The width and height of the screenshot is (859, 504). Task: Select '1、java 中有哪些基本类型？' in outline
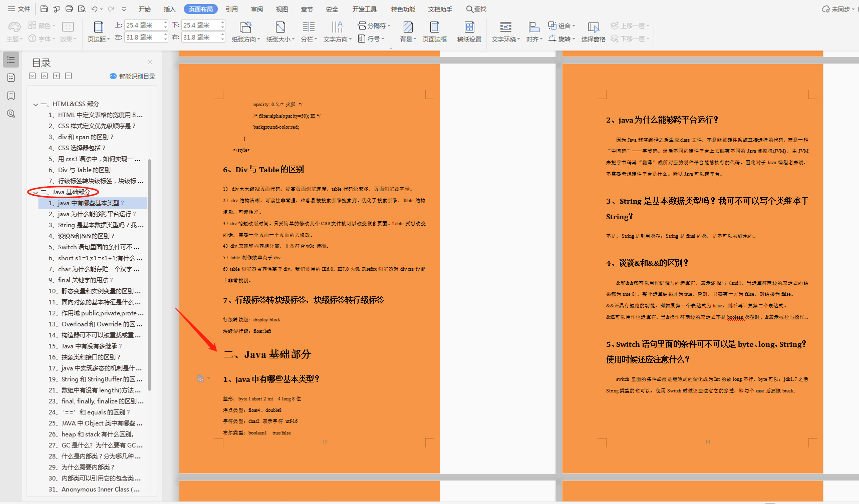(93, 203)
